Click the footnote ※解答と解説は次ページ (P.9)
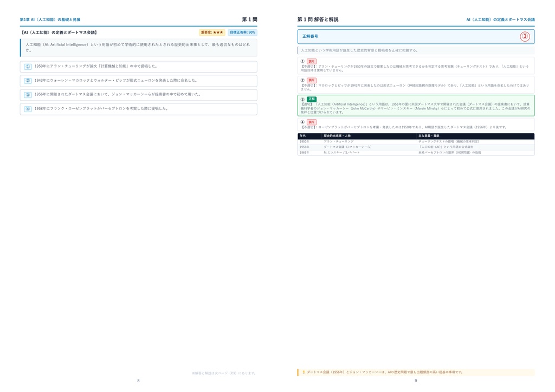555x392 pixels. click(224, 373)
